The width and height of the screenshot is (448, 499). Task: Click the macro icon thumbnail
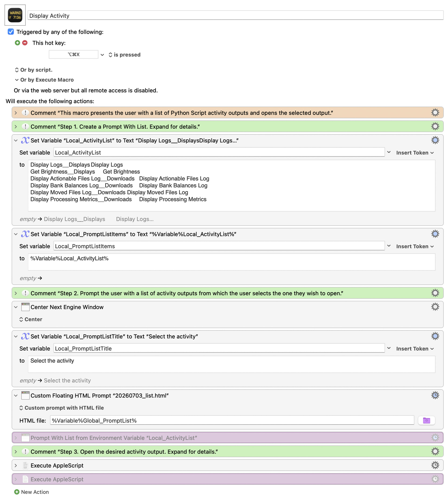point(15,15)
